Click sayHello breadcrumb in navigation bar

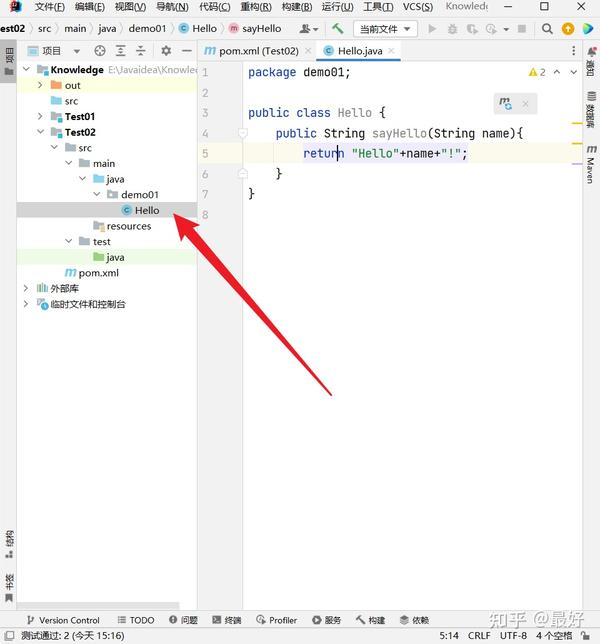tap(256, 28)
